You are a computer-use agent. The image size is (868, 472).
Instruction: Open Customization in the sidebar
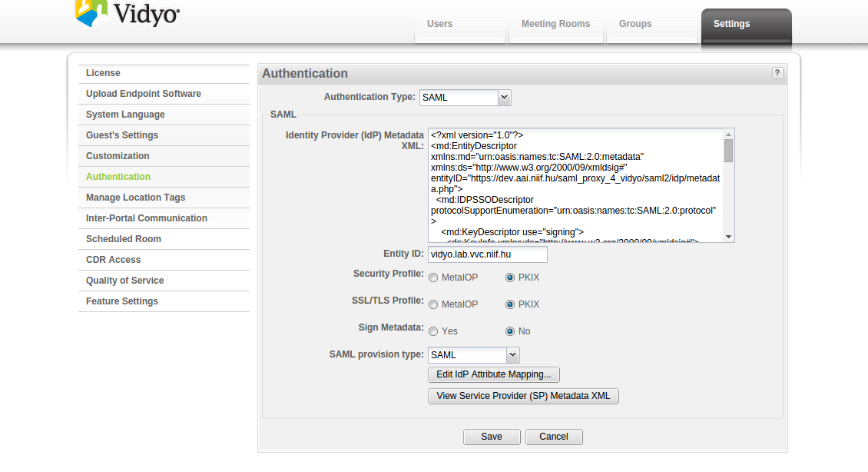[164, 156]
